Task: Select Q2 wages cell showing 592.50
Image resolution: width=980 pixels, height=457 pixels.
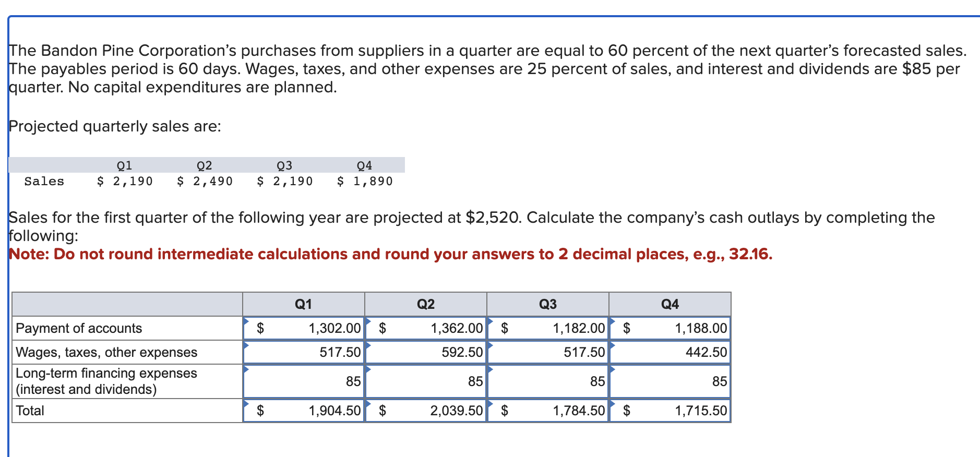Action: (x=426, y=352)
